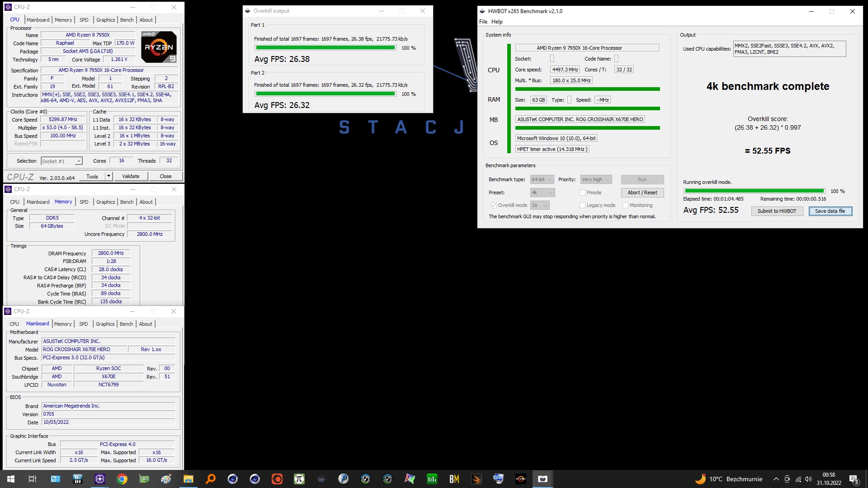Open the Paint palette taskbar icon
The width and height of the screenshot is (868, 488).
point(166,479)
